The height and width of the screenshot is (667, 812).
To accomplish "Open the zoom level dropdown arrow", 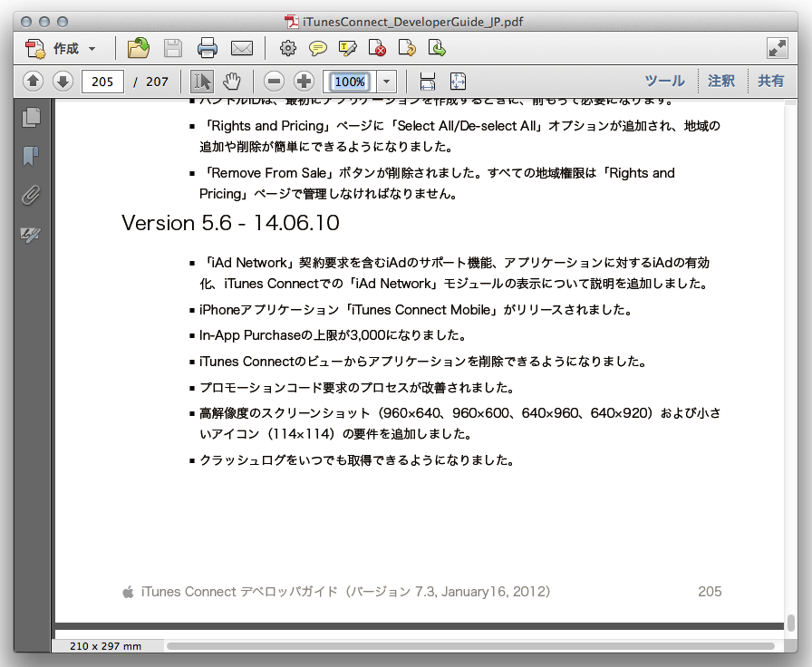I will [386, 82].
